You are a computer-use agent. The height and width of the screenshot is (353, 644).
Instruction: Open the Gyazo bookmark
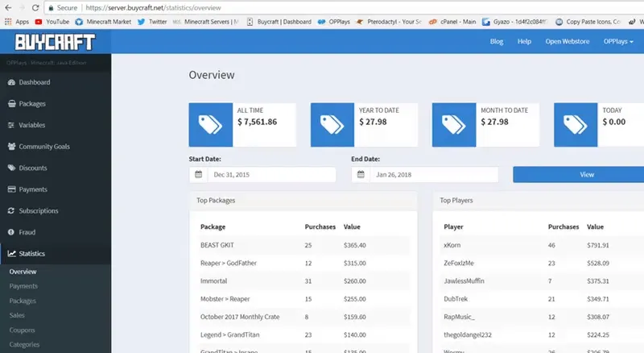(x=514, y=22)
